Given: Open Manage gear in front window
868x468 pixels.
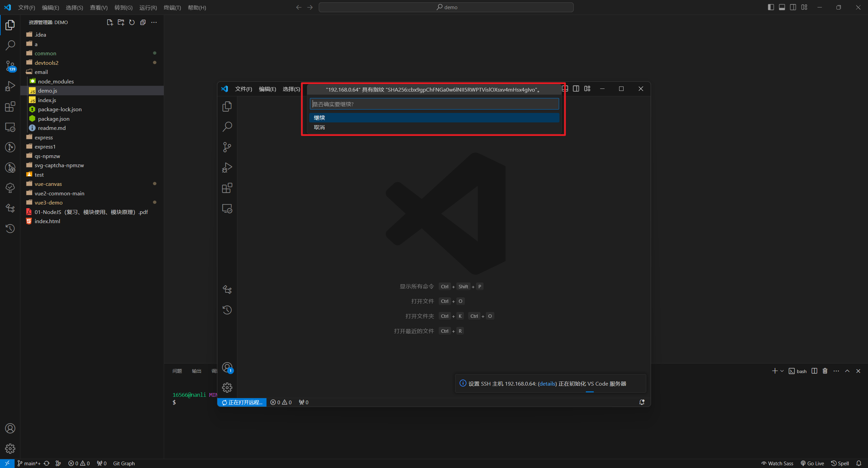Looking at the screenshot, I should (227, 388).
